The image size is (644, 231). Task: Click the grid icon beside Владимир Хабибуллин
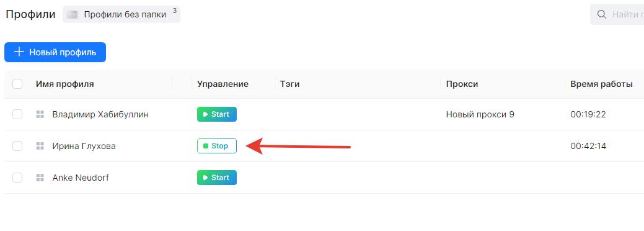(40, 114)
